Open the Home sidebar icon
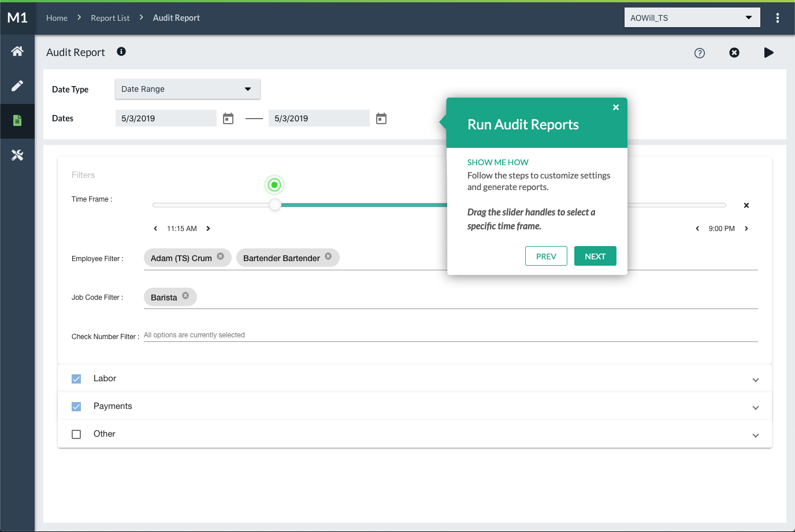This screenshot has height=532, width=795. pos(17,51)
